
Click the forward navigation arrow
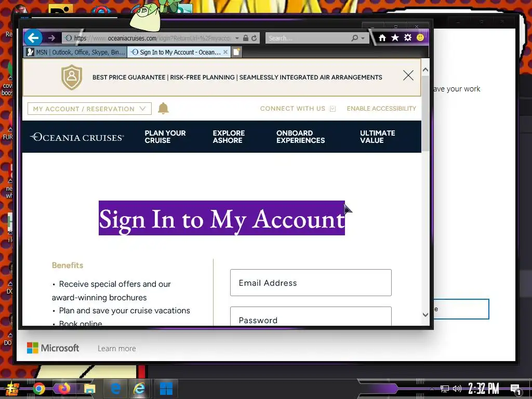click(x=51, y=38)
